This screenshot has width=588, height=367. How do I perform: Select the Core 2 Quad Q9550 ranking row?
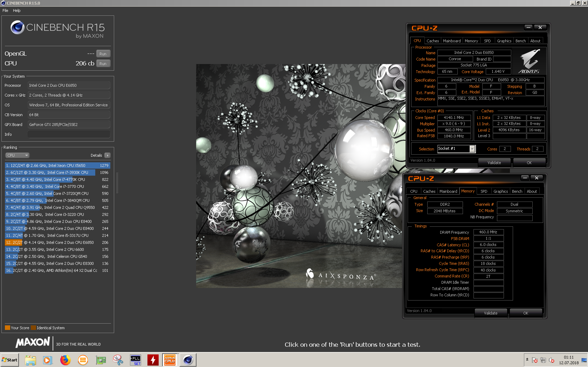[57, 207]
